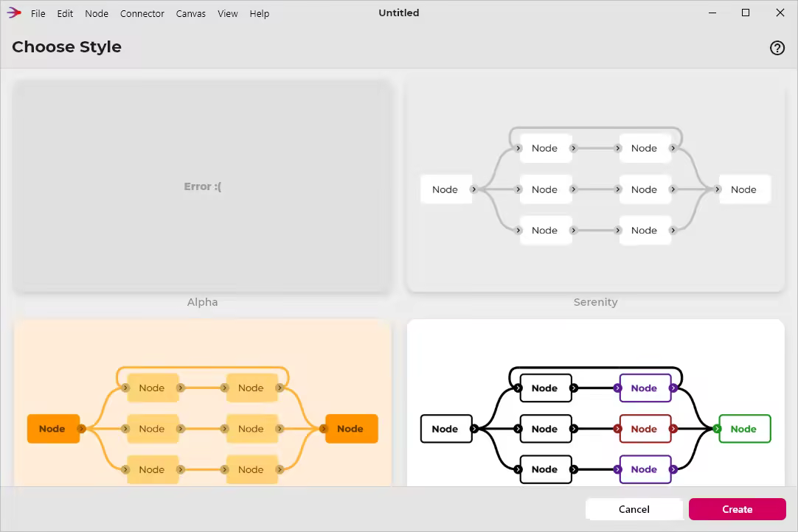Screen dimensions: 798x532
Task: Open the Edit menu
Action: tap(65, 13)
